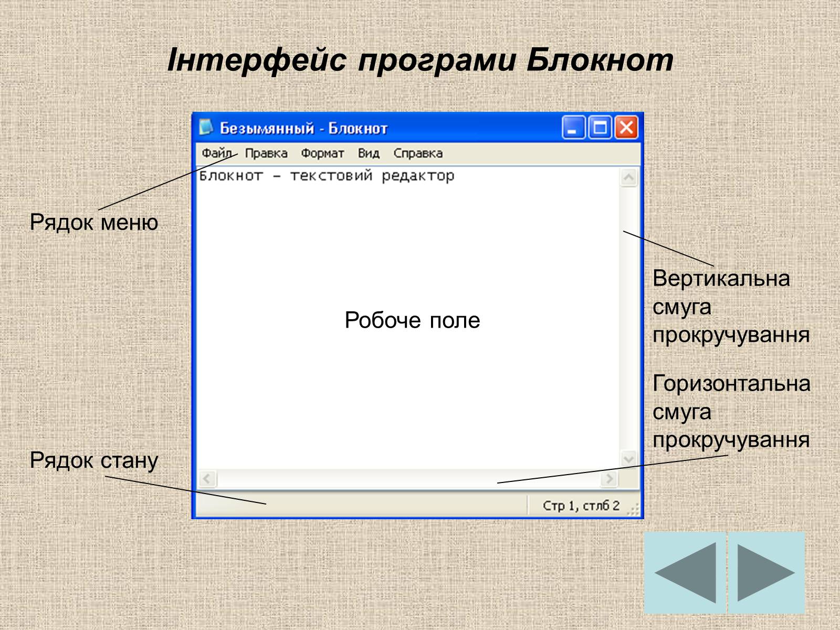Open the Справка menu
840x630 pixels.
pos(418,153)
